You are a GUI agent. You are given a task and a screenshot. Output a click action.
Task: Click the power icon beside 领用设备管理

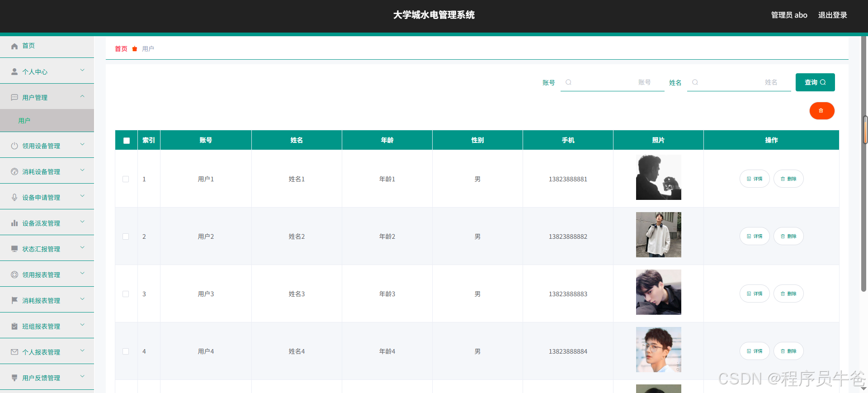pyautogui.click(x=14, y=146)
